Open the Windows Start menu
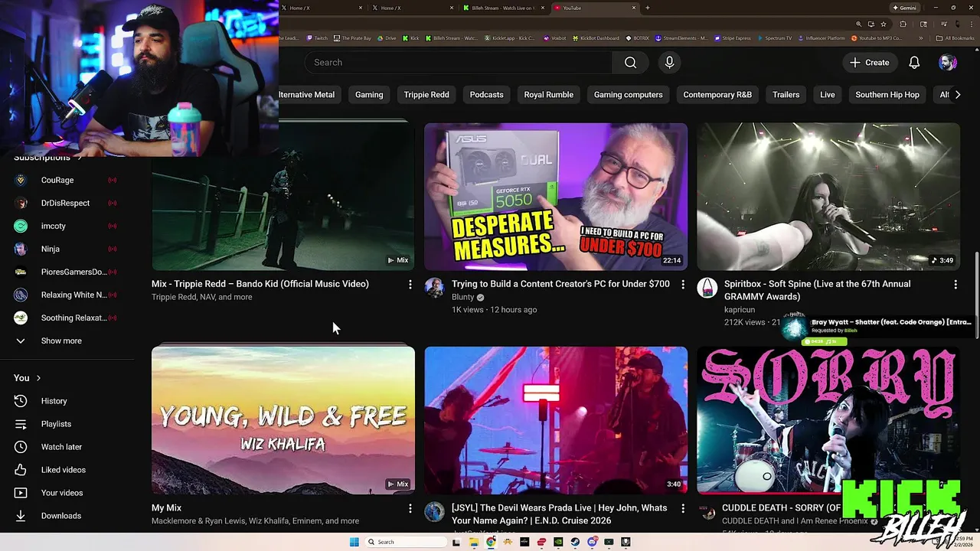 [x=354, y=542]
